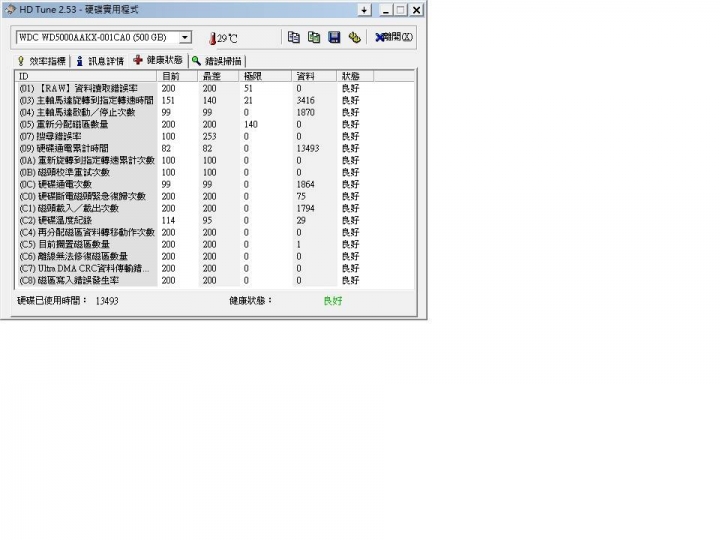Minimize the HD Tune window
This screenshot has width=720, height=540.
coord(386,10)
